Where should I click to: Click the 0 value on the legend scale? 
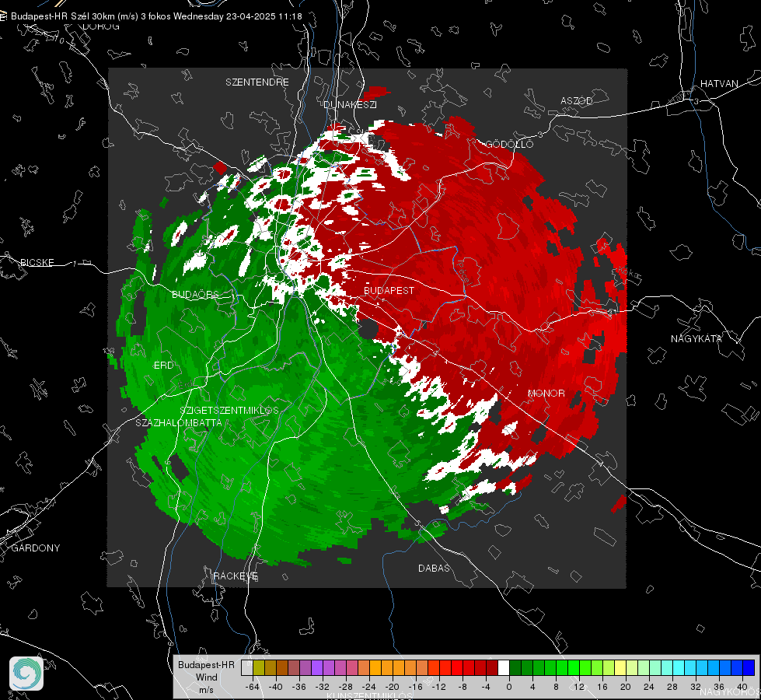(509, 687)
